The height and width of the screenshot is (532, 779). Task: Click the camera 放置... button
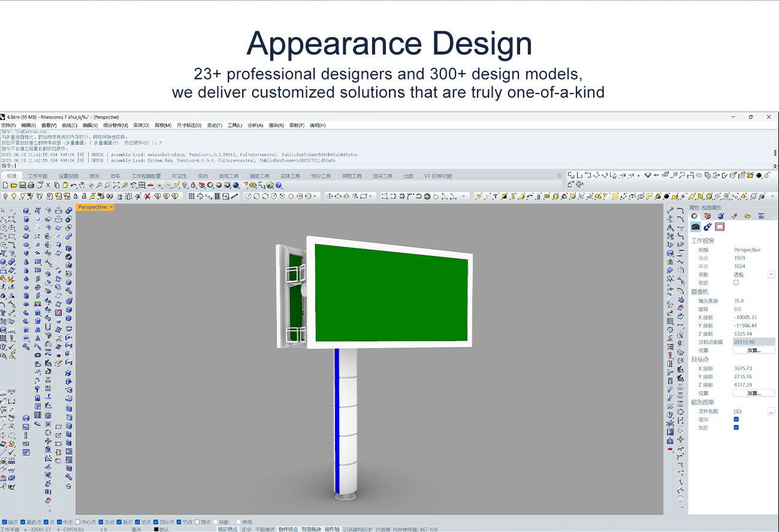[x=754, y=350]
